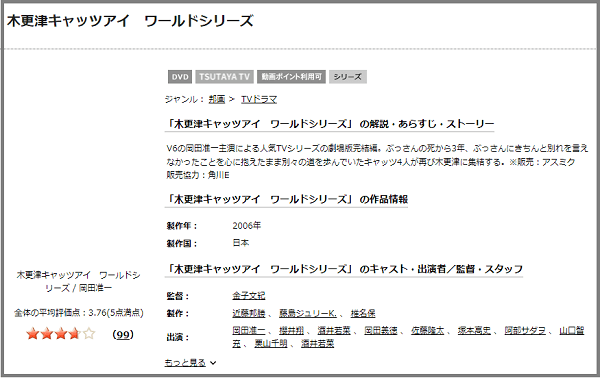Open the (99) review count link
This screenshot has height=378, width=600.
click(123, 334)
